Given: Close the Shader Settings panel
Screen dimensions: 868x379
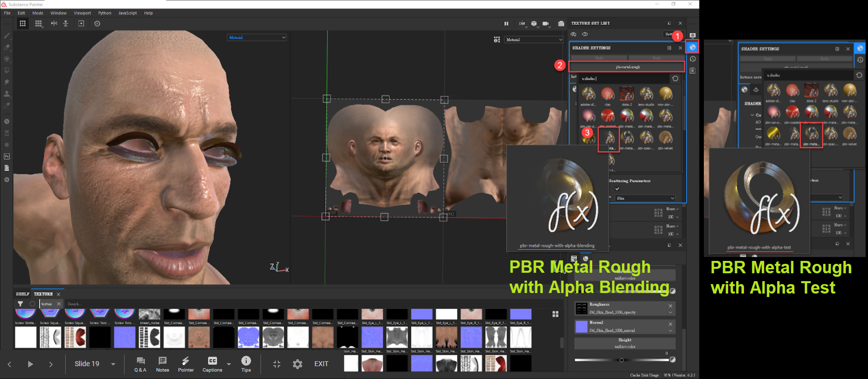Looking at the screenshot, I should [x=680, y=48].
